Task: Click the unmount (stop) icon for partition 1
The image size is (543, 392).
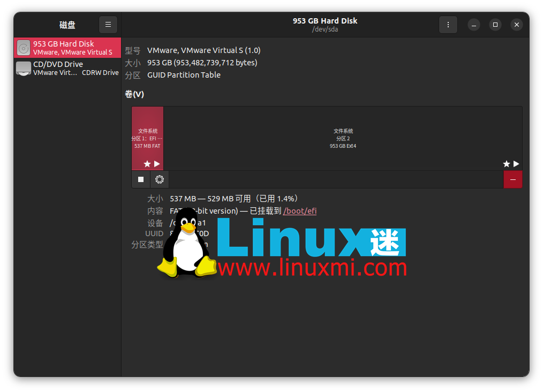Action: click(141, 179)
